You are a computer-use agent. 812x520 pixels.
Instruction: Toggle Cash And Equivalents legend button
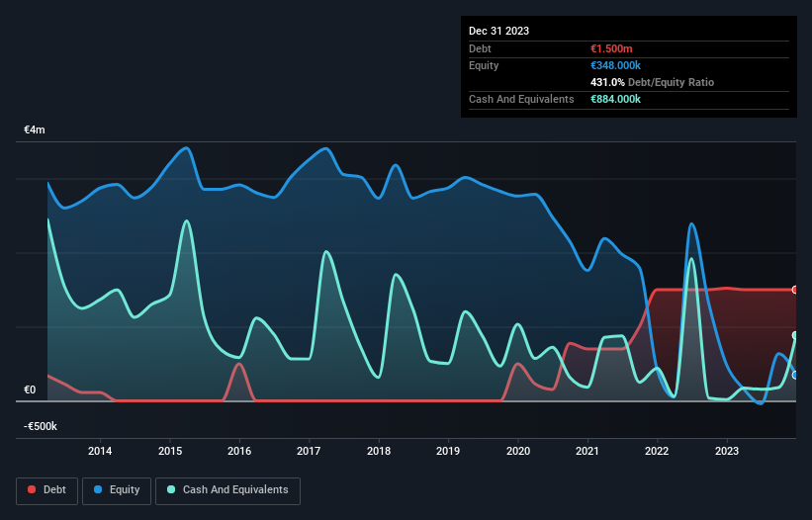(227, 490)
